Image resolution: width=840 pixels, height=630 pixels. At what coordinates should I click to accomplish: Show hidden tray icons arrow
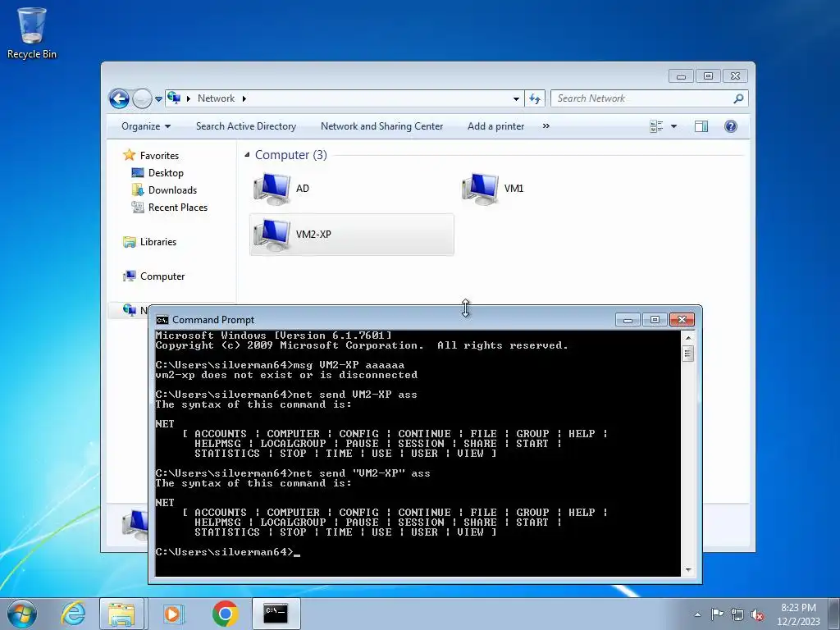click(x=697, y=614)
